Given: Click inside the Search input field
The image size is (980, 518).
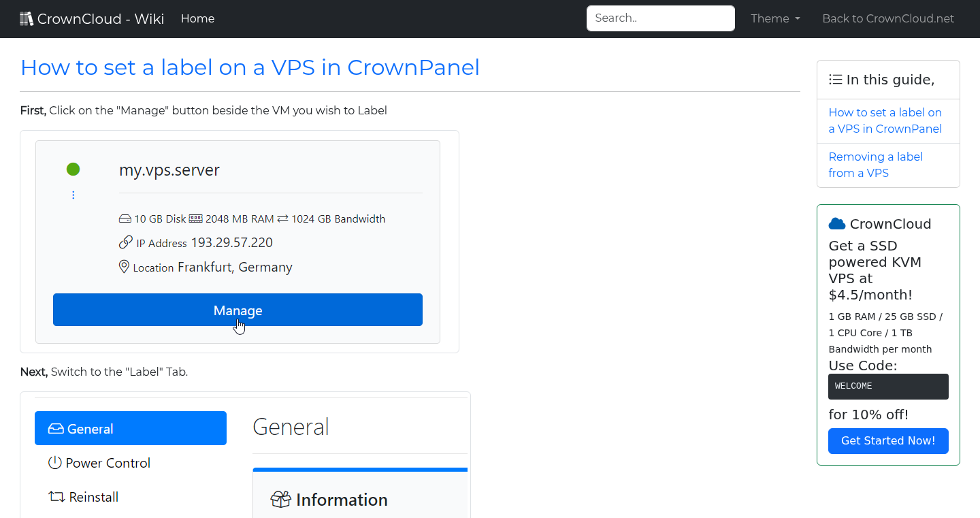Looking at the screenshot, I should pos(659,18).
